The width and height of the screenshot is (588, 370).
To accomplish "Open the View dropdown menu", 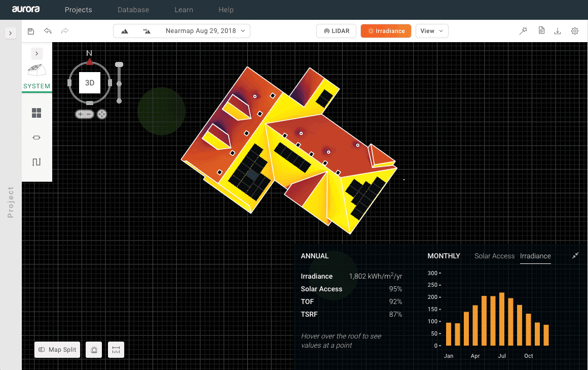I will coord(432,30).
